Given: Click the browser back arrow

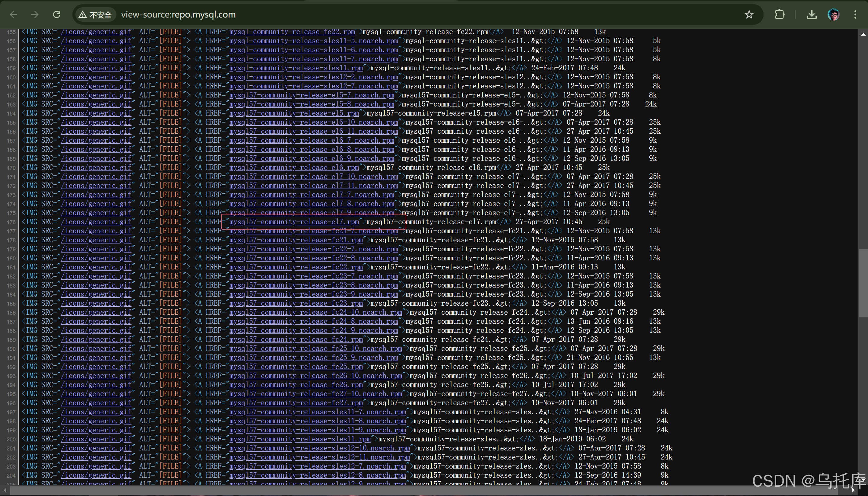Looking at the screenshot, I should (13, 15).
